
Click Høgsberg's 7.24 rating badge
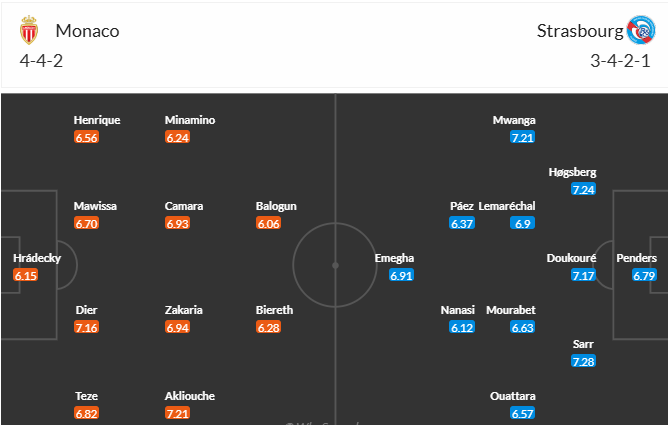point(583,190)
